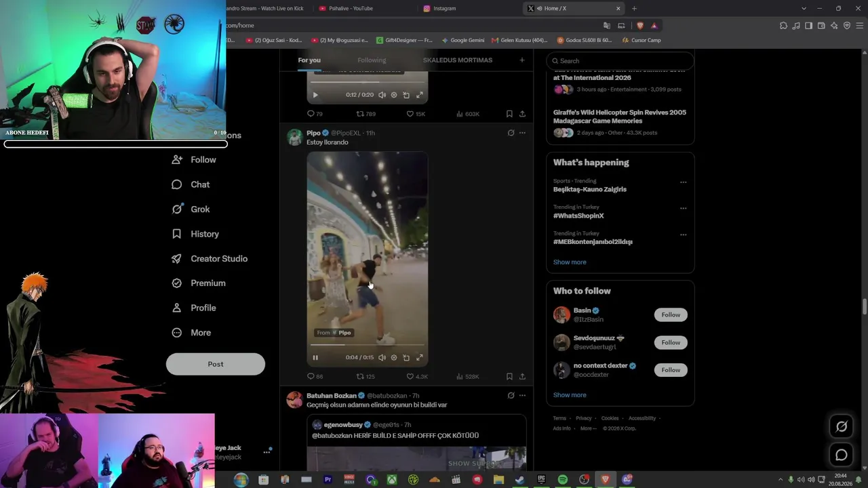Viewport: 868px width, 488px height.
Task: Open more options for Batuhan Bozkan's post
Action: click(x=522, y=395)
